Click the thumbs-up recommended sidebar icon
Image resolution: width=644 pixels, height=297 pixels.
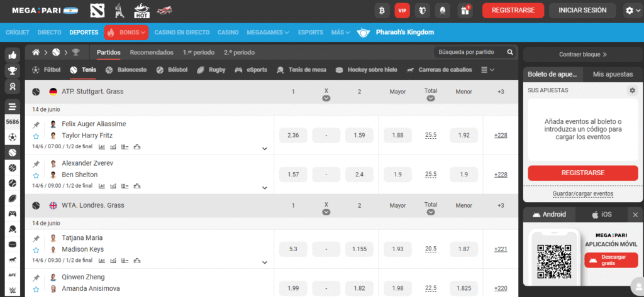point(13,55)
